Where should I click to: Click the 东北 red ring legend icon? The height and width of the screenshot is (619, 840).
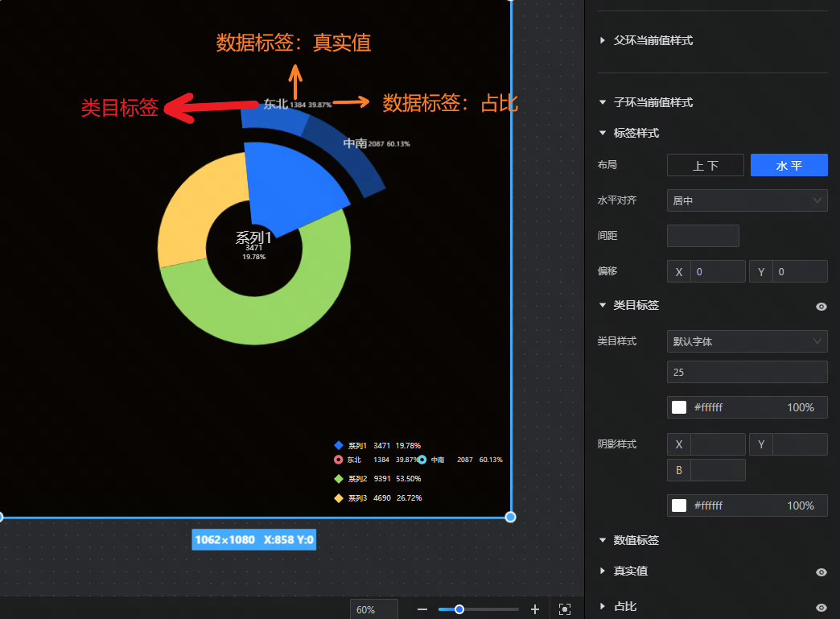pyautogui.click(x=339, y=460)
